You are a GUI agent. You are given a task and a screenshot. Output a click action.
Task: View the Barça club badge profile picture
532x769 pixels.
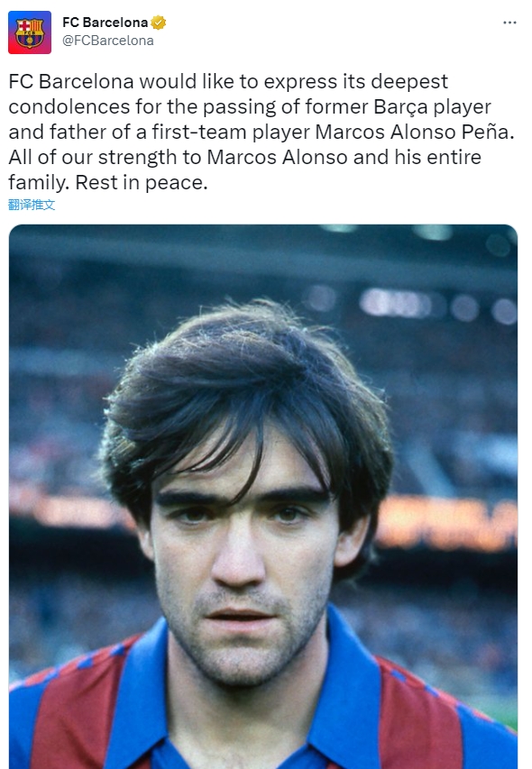pyautogui.click(x=30, y=32)
